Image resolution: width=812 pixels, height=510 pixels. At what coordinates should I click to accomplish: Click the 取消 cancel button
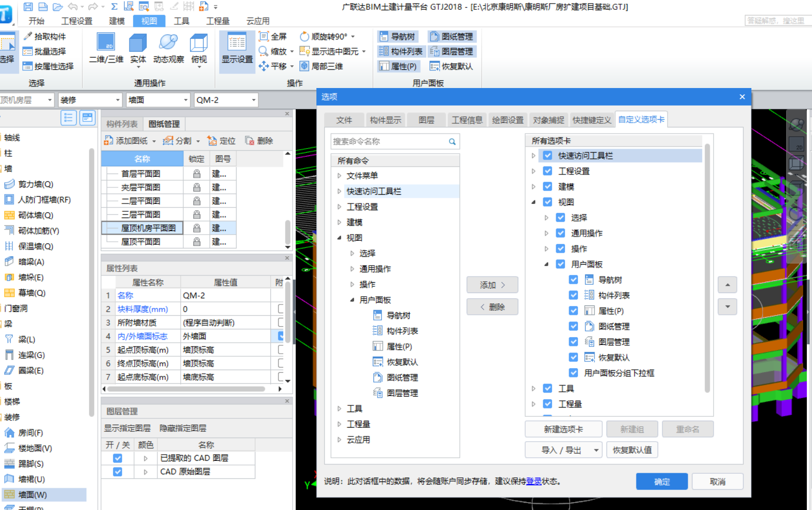717,482
